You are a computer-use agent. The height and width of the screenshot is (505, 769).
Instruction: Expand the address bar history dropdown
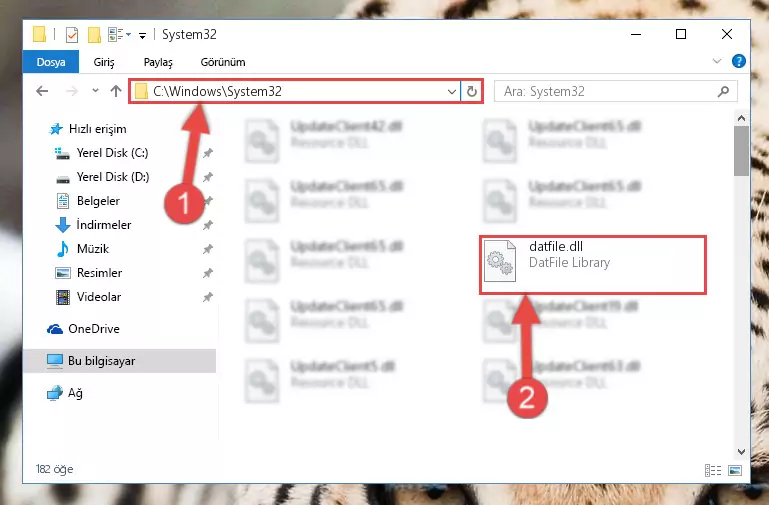point(452,92)
